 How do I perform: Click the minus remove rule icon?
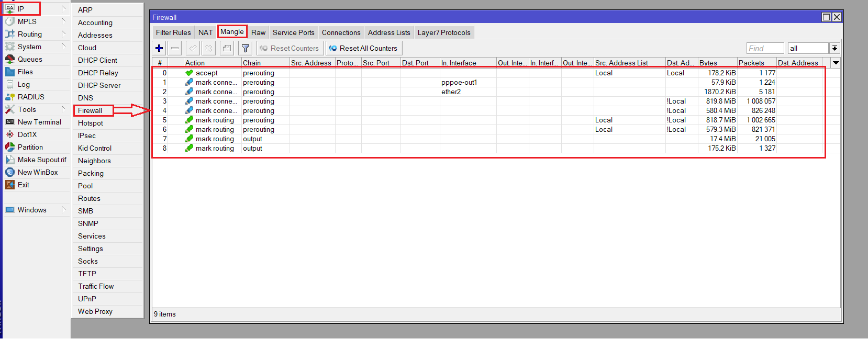coord(175,49)
